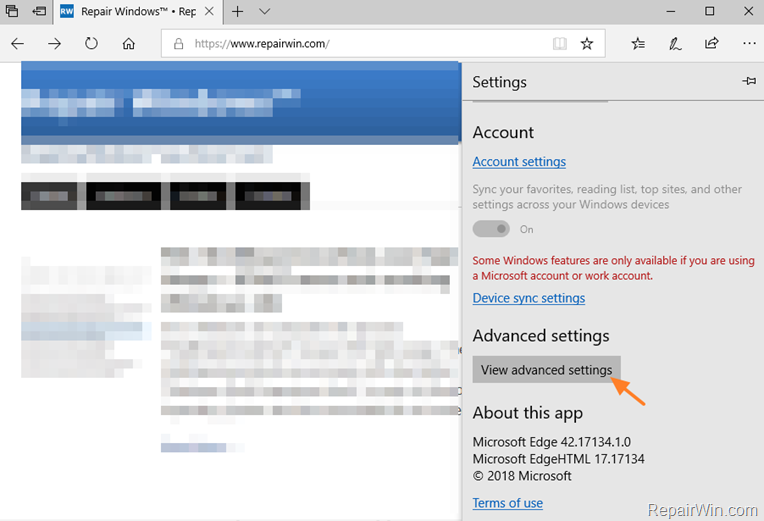764x521 pixels.
Task: Set these tabs aside
Action: point(39,11)
